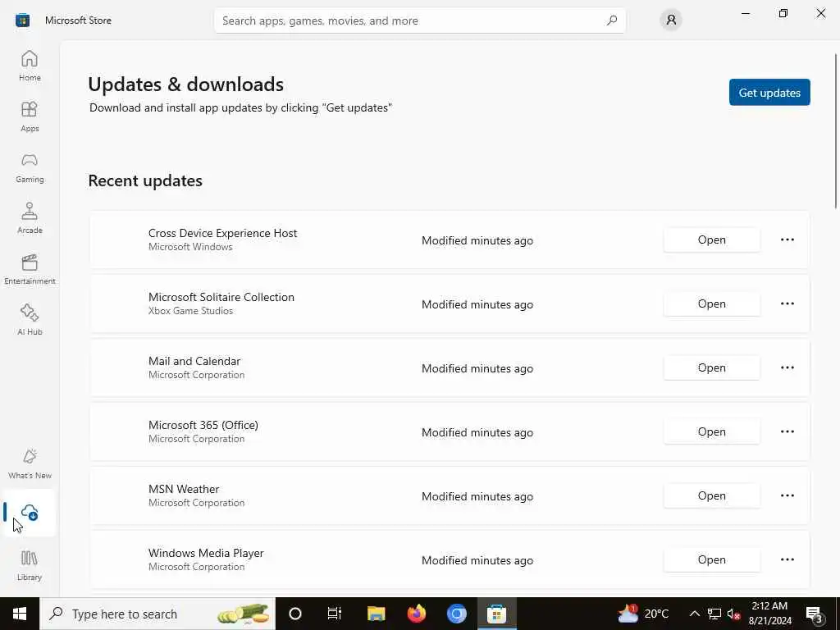Screen dimensions: 840x630
Task: Click the taskbar search box
Action: (157, 614)
